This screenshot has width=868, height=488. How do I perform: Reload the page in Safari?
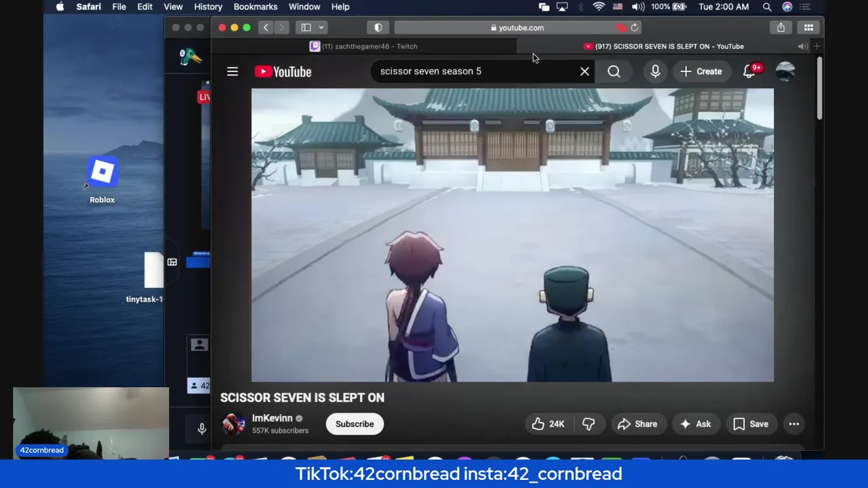tap(634, 28)
